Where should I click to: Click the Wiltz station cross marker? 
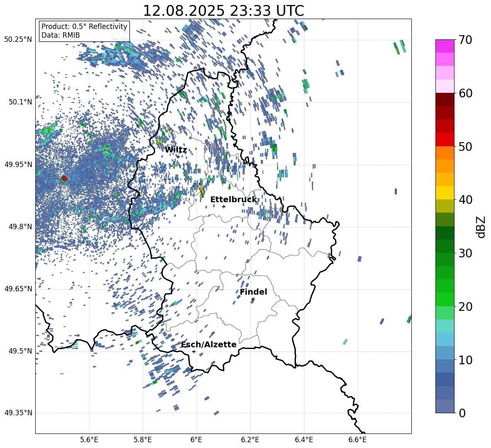click(x=178, y=157)
